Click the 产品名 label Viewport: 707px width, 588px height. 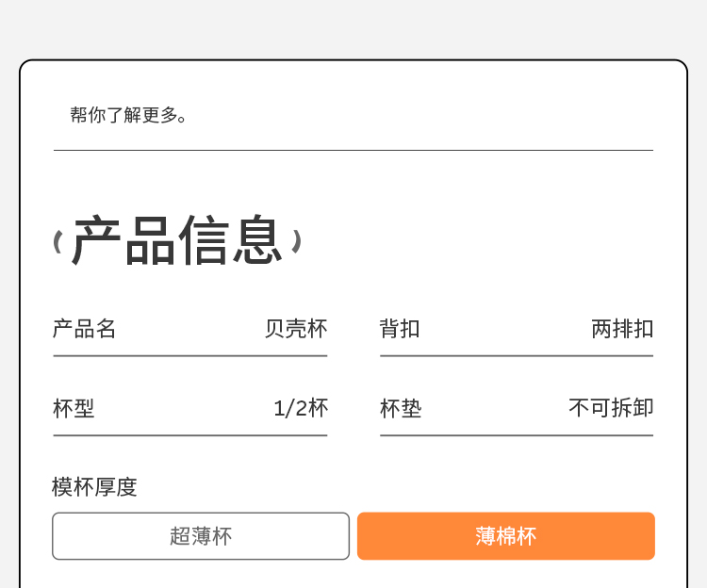(x=85, y=329)
